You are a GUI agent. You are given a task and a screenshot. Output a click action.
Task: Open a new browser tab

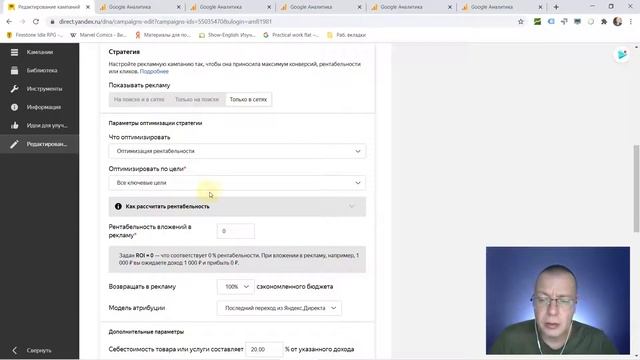click(556, 7)
